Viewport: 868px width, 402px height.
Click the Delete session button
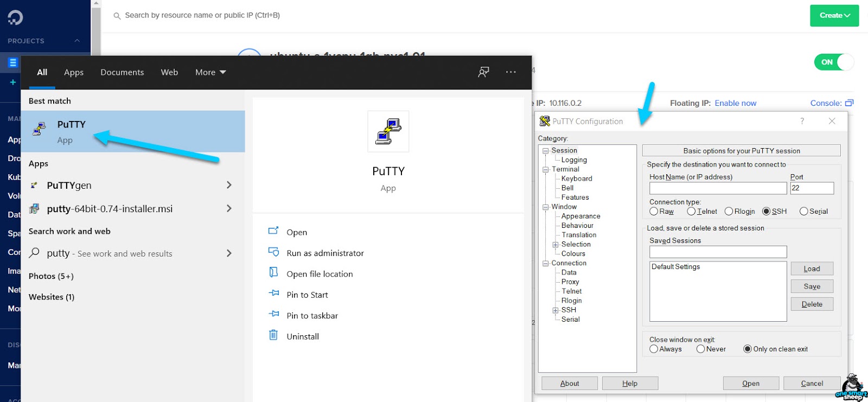point(812,304)
